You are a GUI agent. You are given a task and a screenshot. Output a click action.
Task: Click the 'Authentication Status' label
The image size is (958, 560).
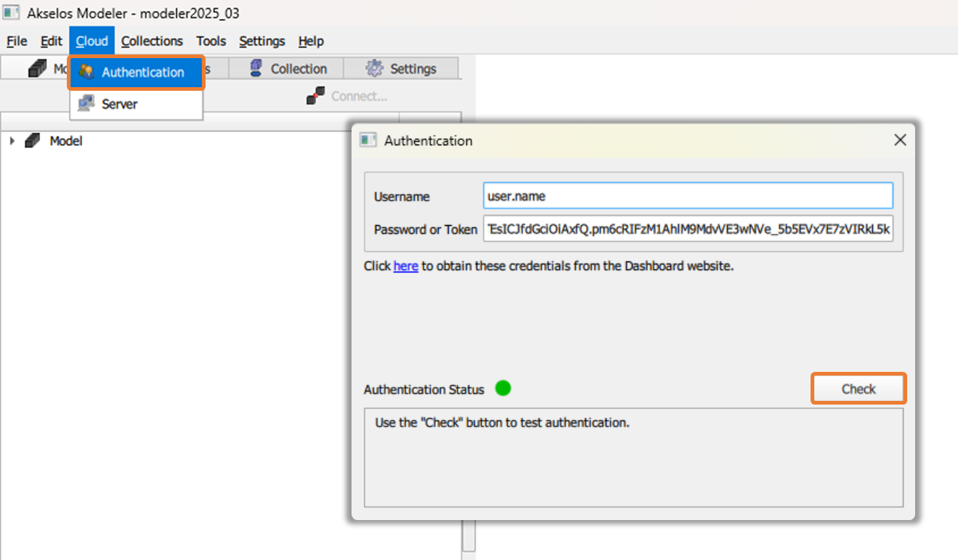424,389
